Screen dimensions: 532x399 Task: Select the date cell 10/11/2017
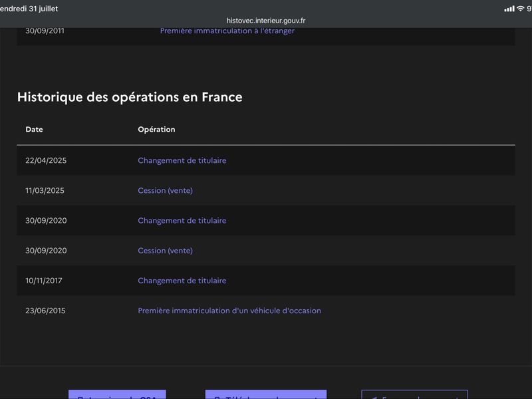[x=44, y=281]
